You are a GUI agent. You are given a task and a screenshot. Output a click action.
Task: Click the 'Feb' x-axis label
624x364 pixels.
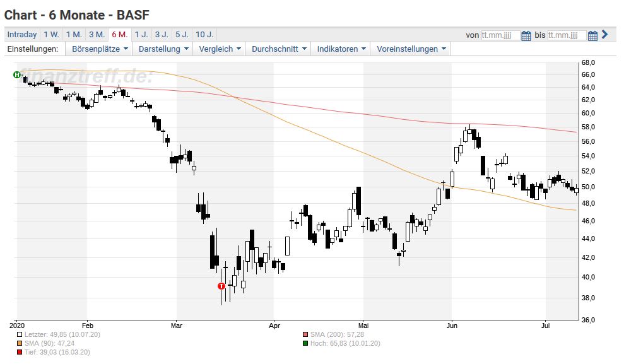tap(87, 326)
